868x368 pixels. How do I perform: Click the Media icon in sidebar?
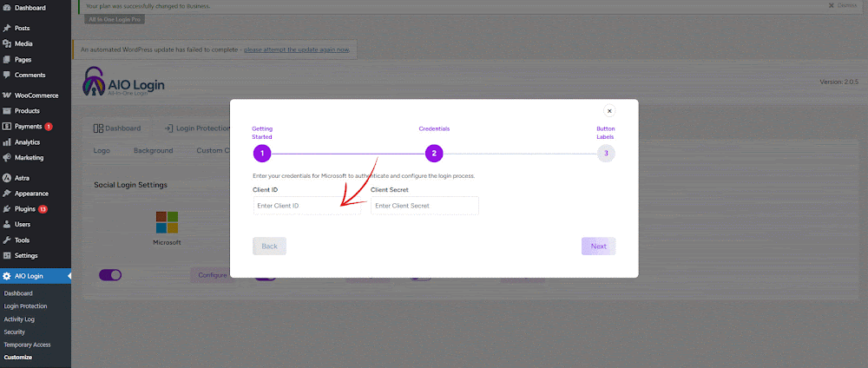pos(7,43)
